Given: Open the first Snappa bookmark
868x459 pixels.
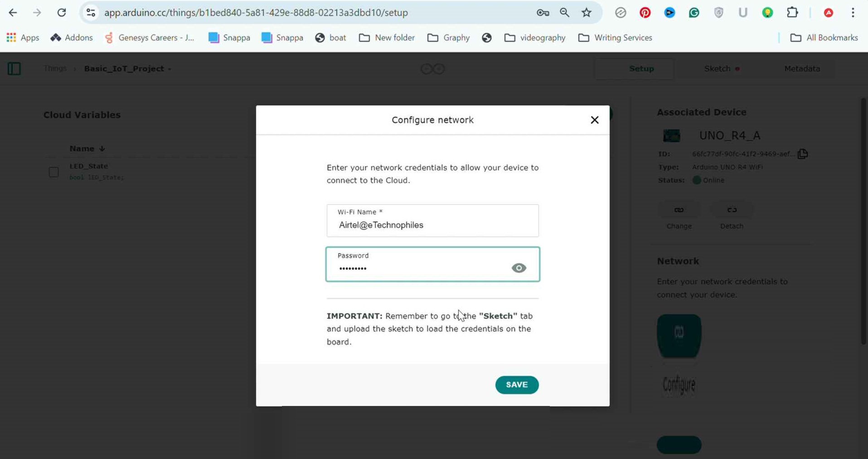Looking at the screenshot, I should (229, 38).
